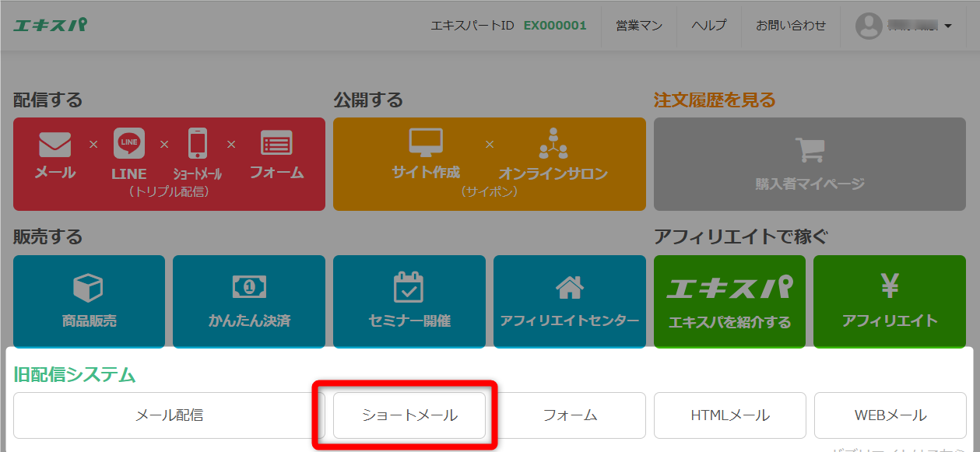Click the メール配信 button
This screenshot has width=980, height=452.
[169, 415]
